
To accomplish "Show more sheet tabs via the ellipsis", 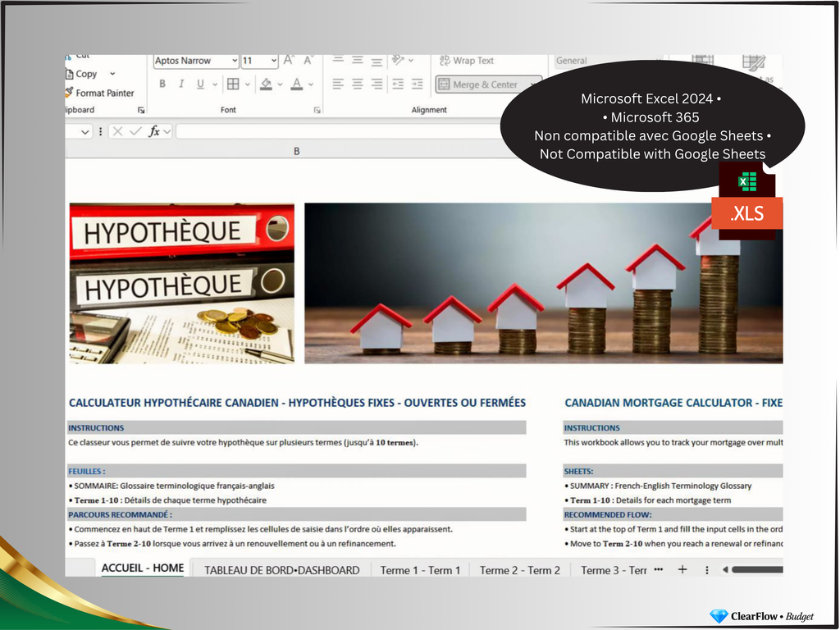I will (x=659, y=569).
